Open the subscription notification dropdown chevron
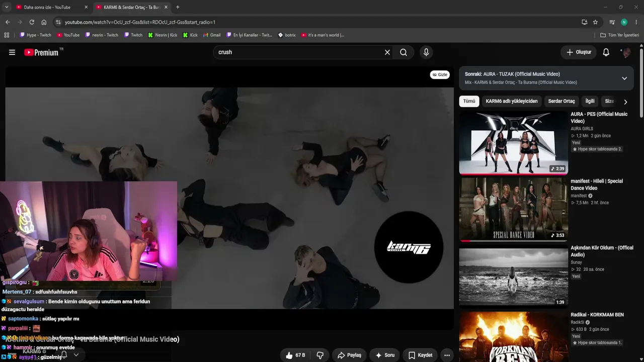The image size is (644, 362). click(x=76, y=354)
